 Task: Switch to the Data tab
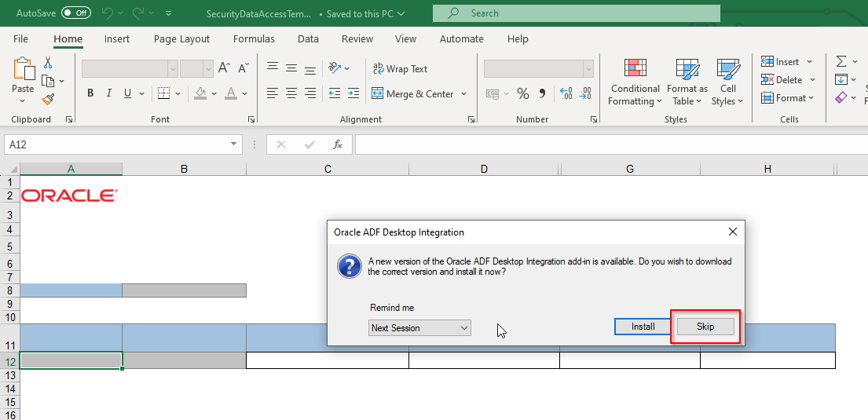click(x=308, y=38)
